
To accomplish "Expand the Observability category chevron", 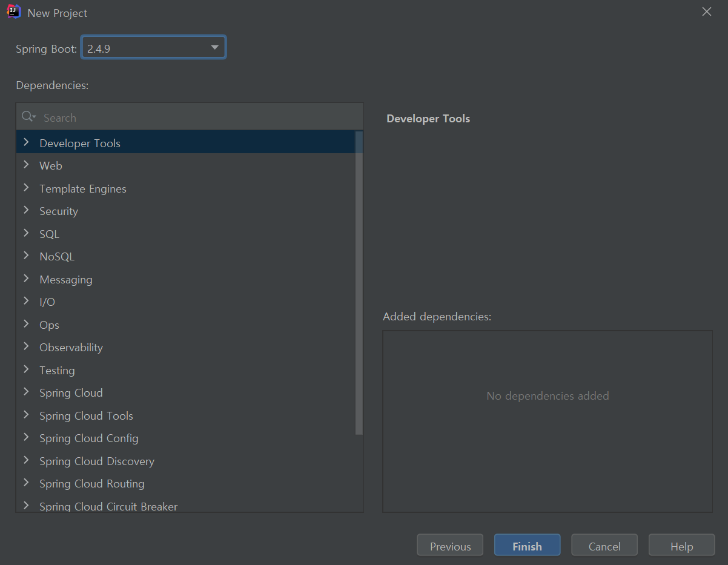I will pos(26,346).
